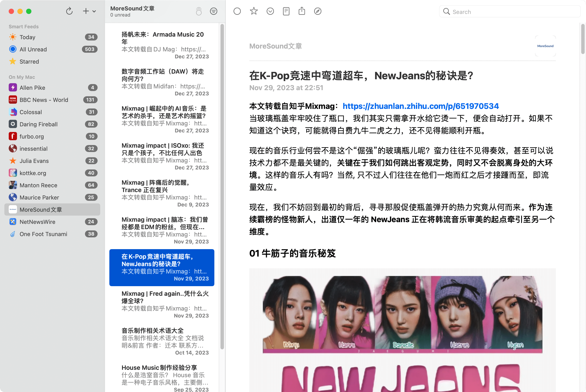Screen dimensions: 586x392
Task: Click the furbo.org feed icon
Action: click(13, 136)
